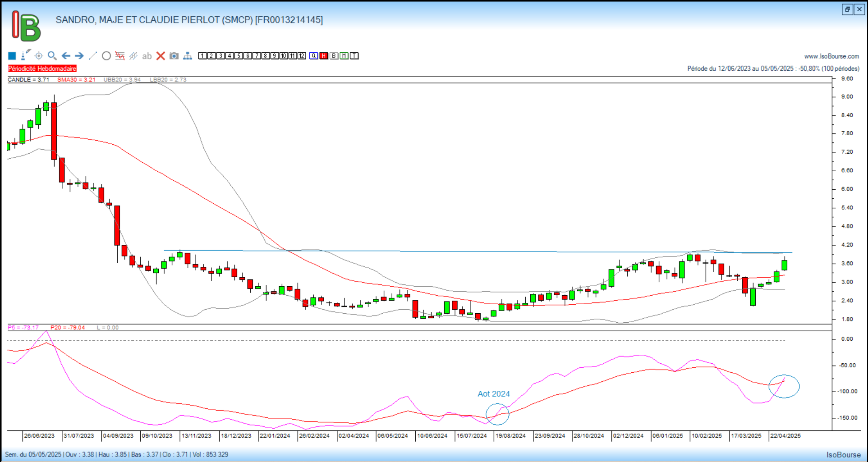Screen dimensions: 868x462
Task: Click the L = 0.00 legend
Action: (108, 328)
